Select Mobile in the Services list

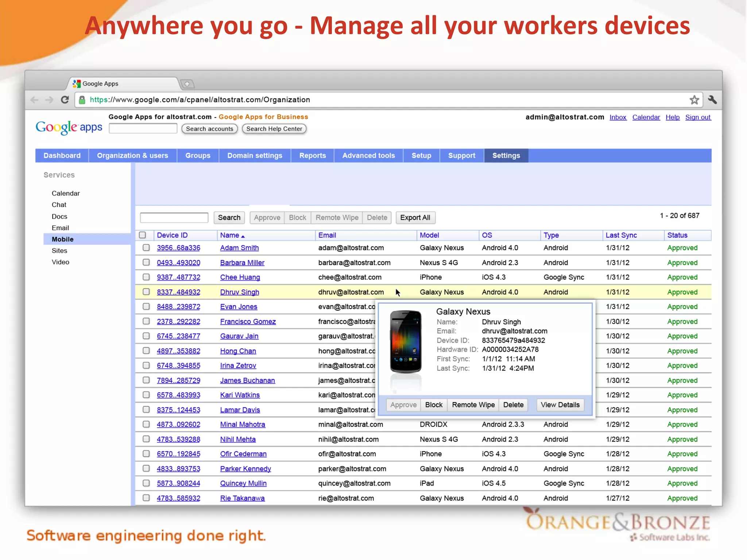pyautogui.click(x=87, y=239)
